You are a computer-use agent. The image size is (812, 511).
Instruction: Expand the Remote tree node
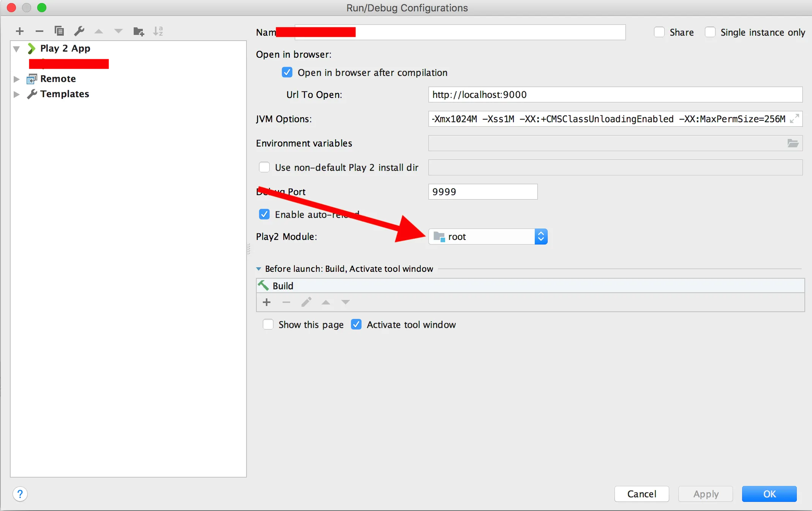[16, 79]
